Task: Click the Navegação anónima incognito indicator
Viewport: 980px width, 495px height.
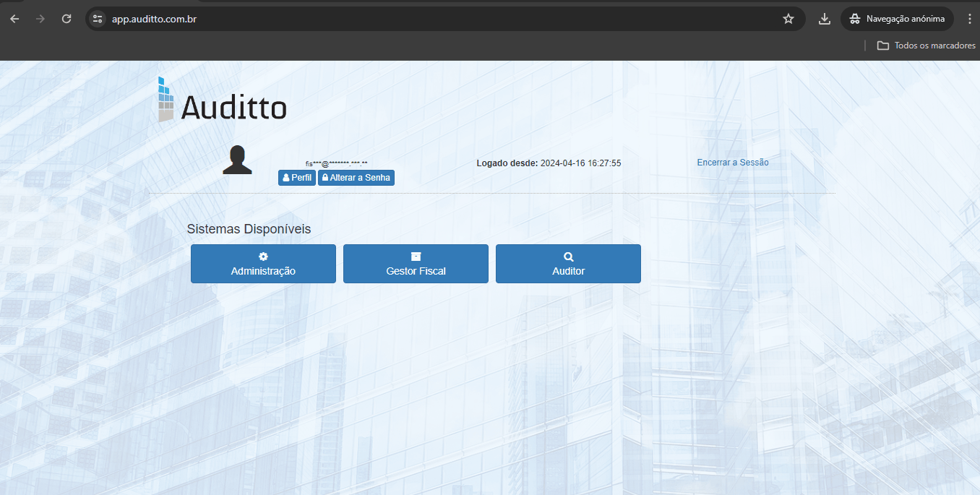Action: pyautogui.click(x=897, y=19)
